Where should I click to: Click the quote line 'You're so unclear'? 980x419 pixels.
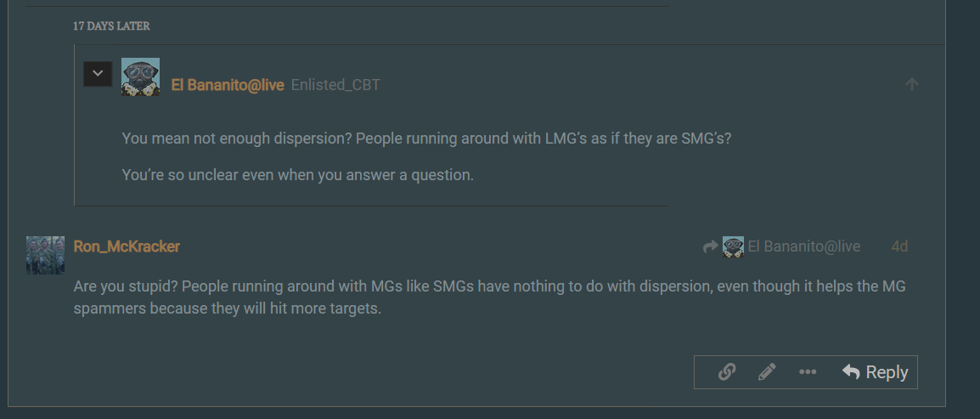297,175
